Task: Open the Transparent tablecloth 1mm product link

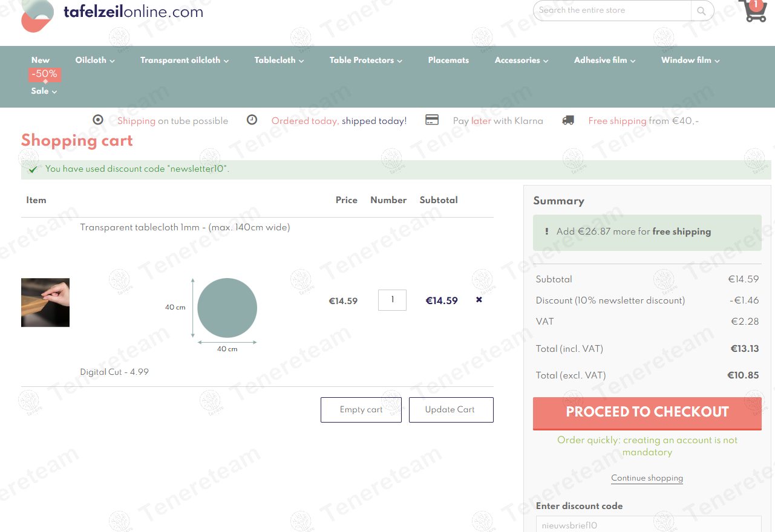Action: coord(185,227)
